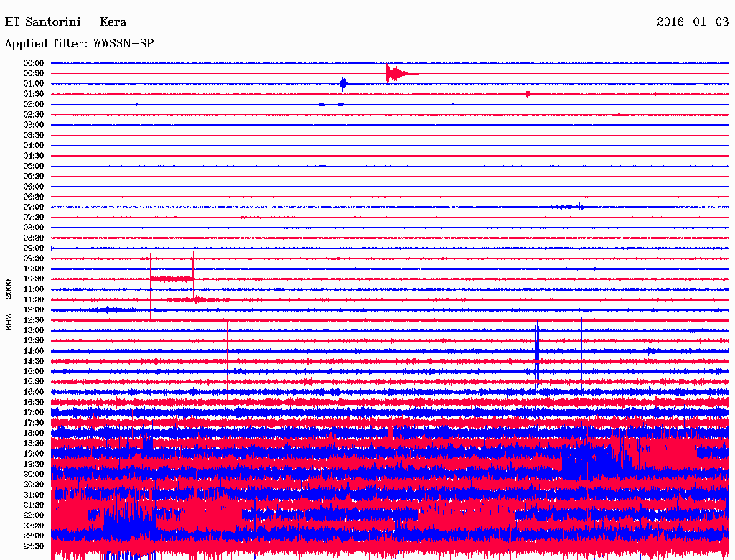Click the 'HT Santorini – Kera' station title
The width and height of the screenshot is (735, 560).
tap(65, 22)
